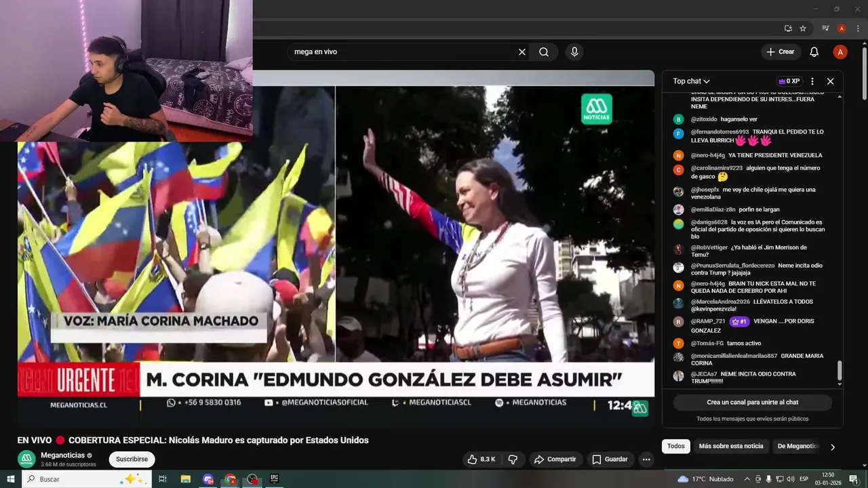Click chat username @monicamillalienlealmarilao857
Screen dimensions: 868x488
click(734, 356)
